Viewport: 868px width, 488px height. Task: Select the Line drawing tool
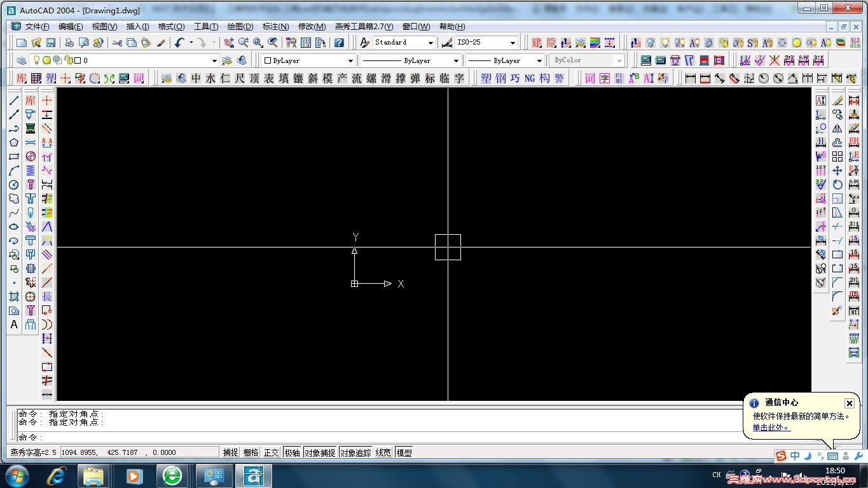[14, 101]
